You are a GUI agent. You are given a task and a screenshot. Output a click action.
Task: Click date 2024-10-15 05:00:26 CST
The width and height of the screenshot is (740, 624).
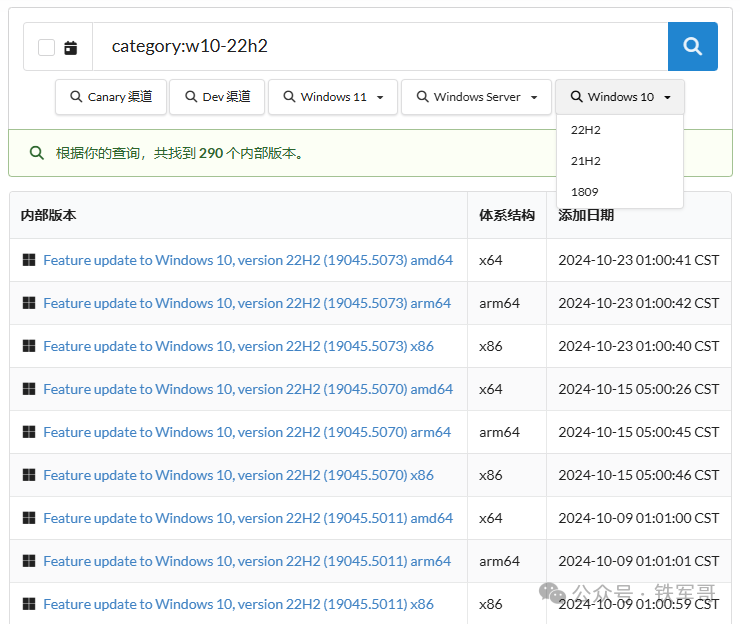pyautogui.click(x=639, y=389)
